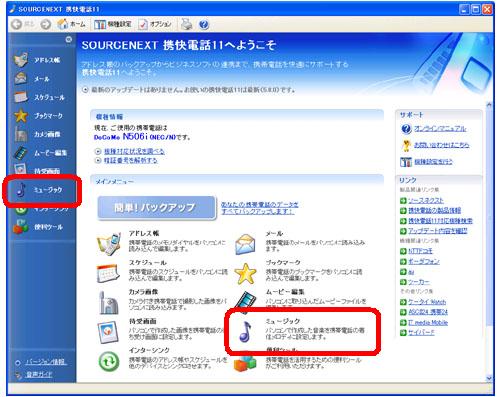
Task: Open the Tu-Ka (ツーカー) link
Action: [x=419, y=282]
